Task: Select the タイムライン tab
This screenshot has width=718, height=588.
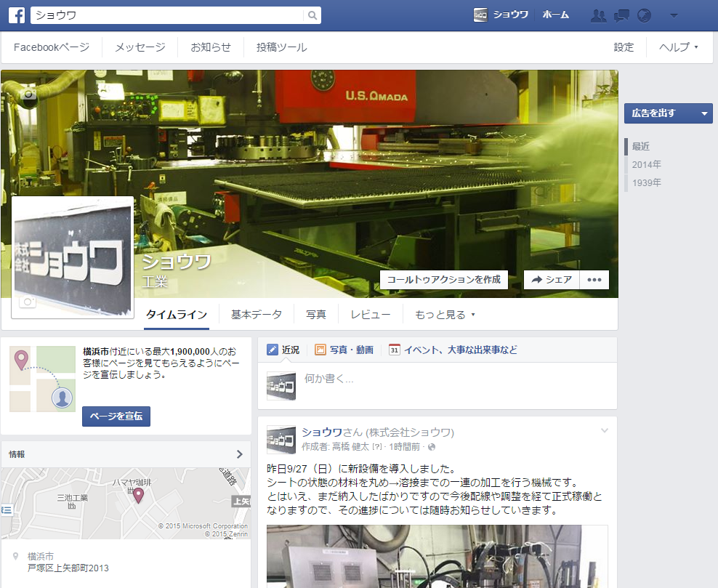Action: pos(177,315)
